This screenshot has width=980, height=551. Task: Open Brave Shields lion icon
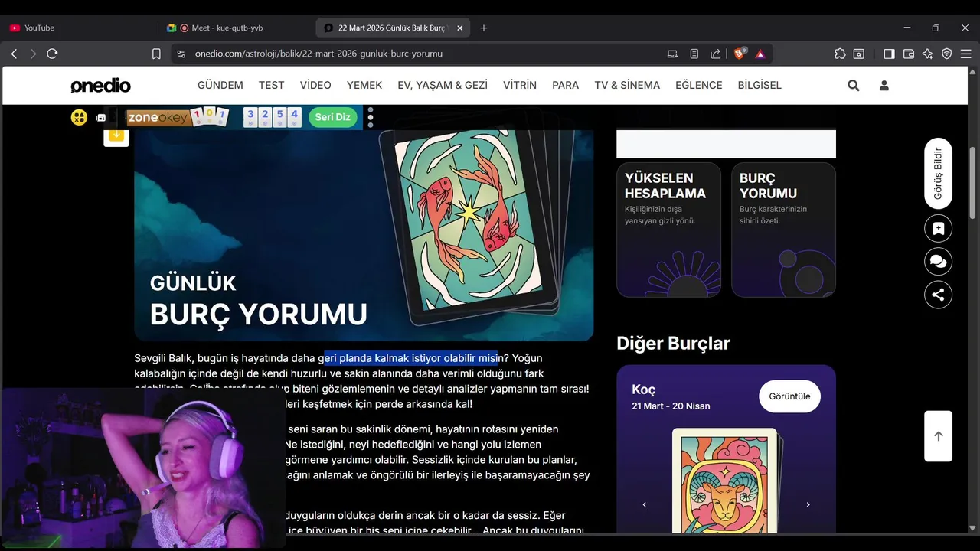(740, 54)
